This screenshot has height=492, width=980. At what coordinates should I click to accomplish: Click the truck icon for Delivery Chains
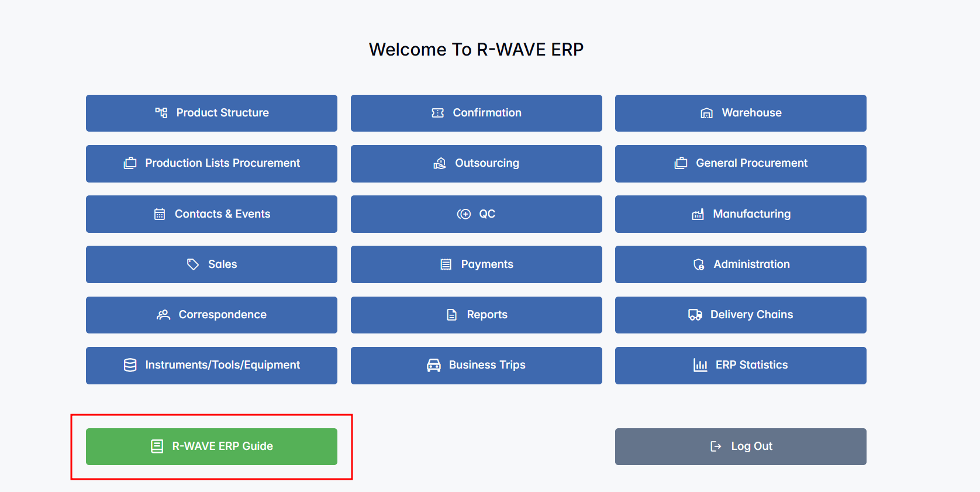[x=695, y=315]
